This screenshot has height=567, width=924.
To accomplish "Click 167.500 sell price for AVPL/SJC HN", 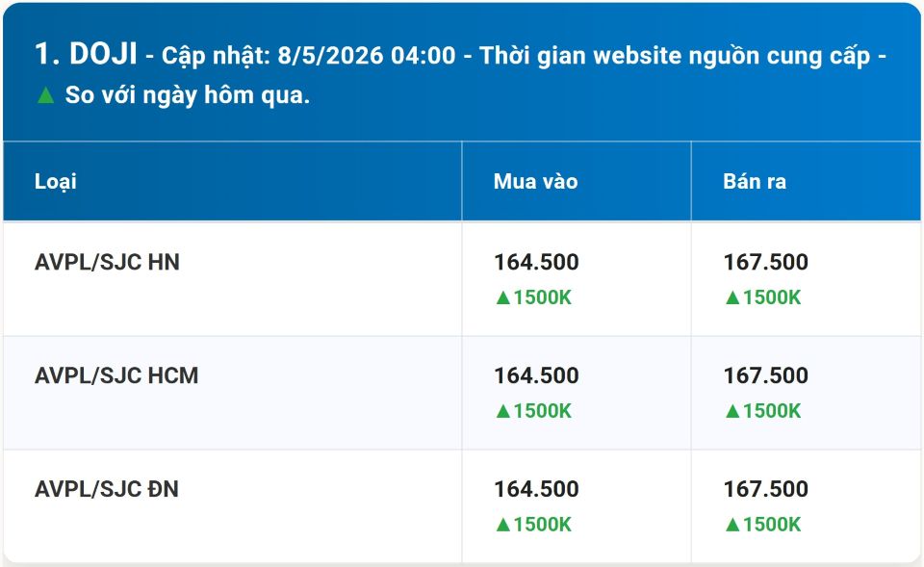I will [x=765, y=262].
